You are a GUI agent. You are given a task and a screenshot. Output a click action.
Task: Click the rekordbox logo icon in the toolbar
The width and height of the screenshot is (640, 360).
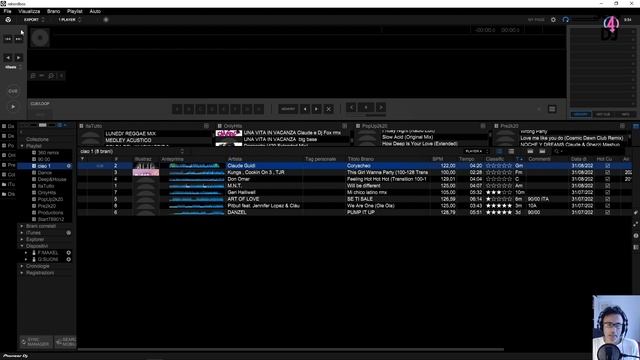[x=8, y=20]
